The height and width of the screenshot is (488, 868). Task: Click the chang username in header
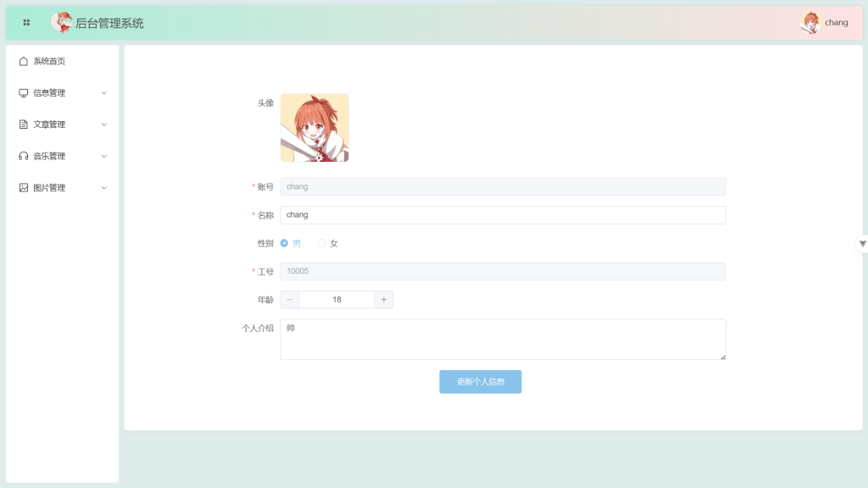coord(837,23)
